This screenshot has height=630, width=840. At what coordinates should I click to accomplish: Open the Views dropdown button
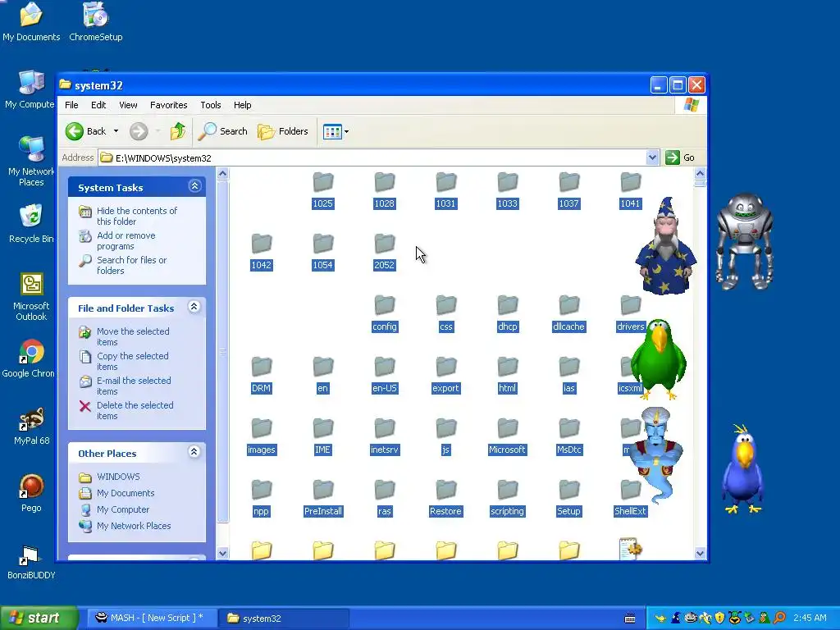coord(336,131)
